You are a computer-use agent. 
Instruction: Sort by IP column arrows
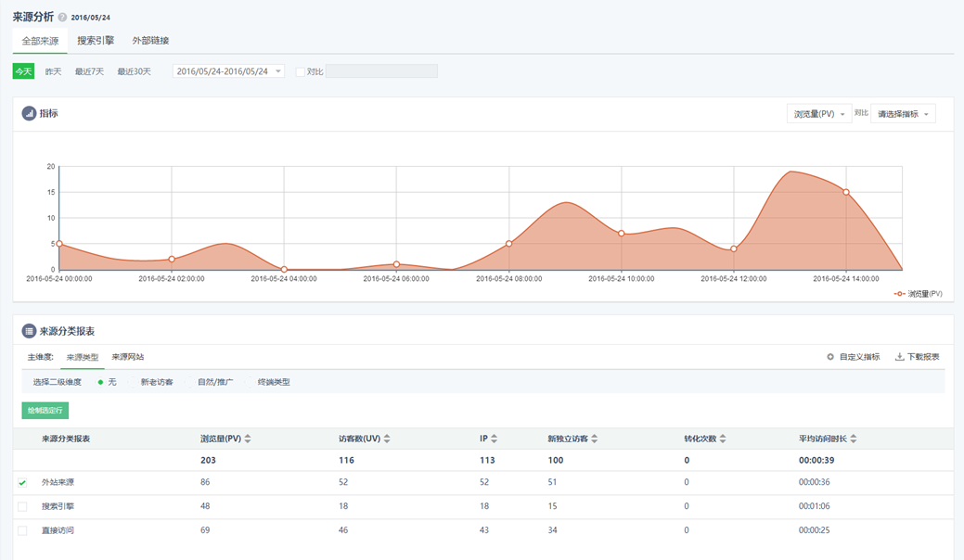(494, 439)
